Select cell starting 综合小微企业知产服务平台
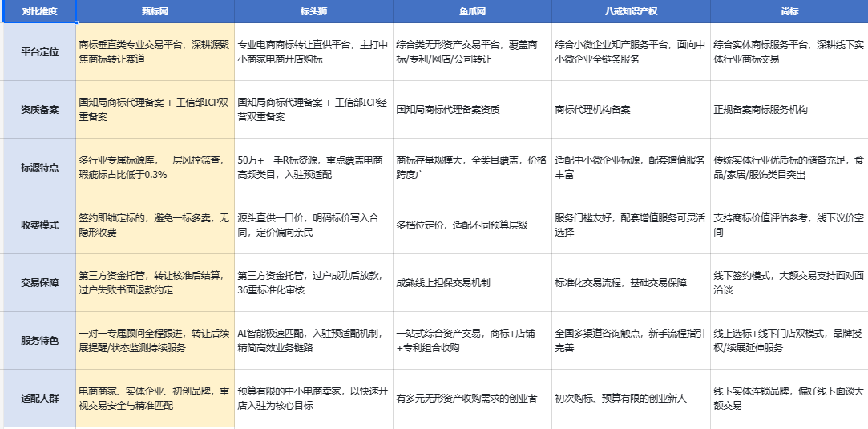This screenshot has width=868, height=429. (631, 52)
